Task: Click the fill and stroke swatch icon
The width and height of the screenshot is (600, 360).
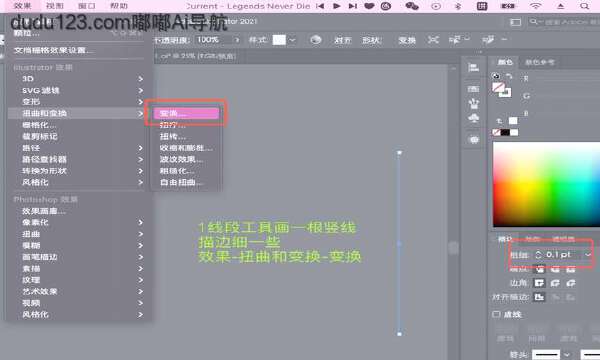Action: click(x=501, y=90)
